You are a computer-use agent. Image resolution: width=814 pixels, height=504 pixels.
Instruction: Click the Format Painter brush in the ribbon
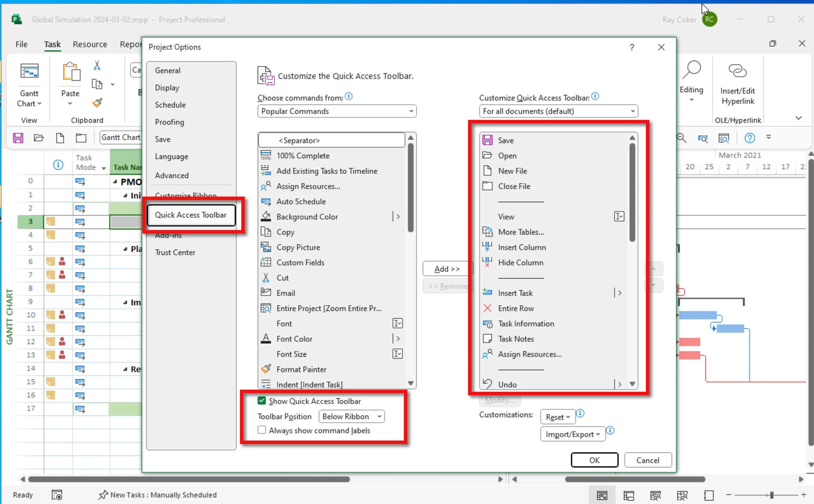point(97,102)
